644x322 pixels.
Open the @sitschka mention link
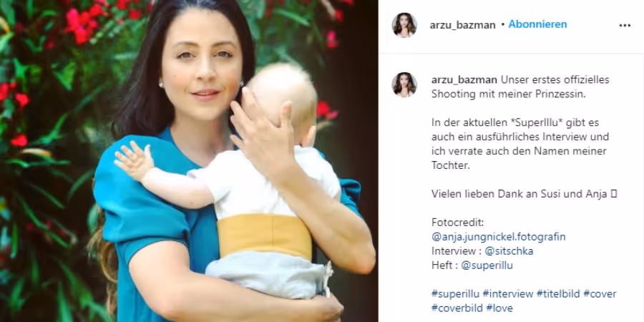[x=509, y=251]
